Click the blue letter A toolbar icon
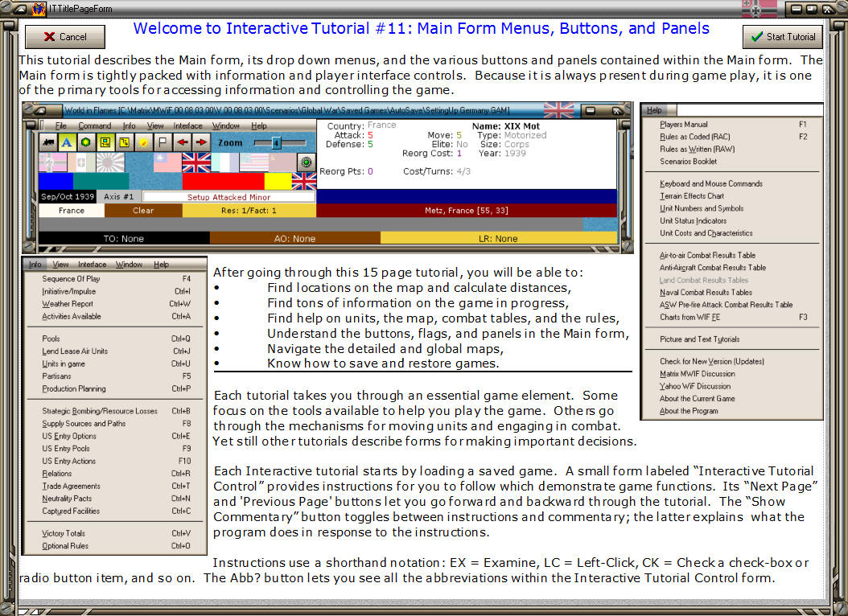Screen dimensions: 848x616 coord(67,142)
